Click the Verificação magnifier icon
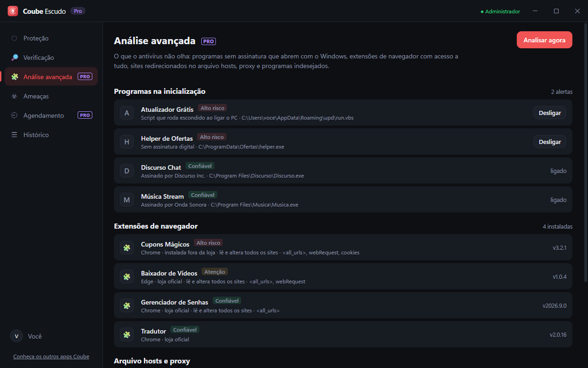This screenshot has height=368, width=588. [15, 57]
